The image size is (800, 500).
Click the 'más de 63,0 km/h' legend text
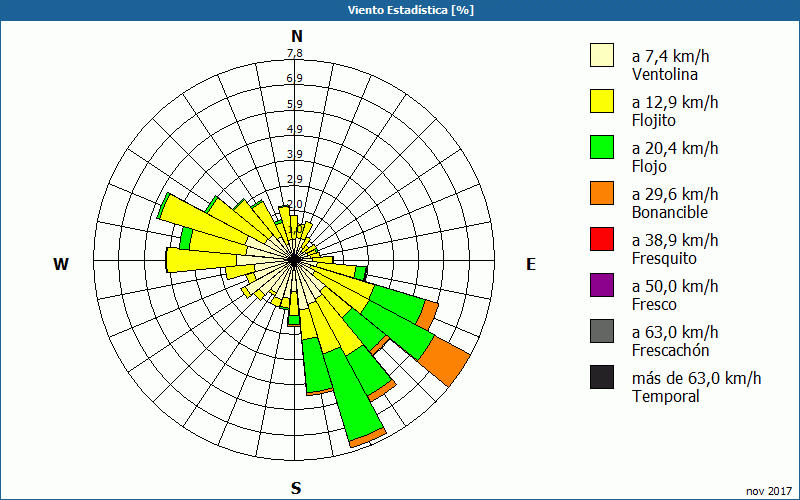tap(696, 378)
